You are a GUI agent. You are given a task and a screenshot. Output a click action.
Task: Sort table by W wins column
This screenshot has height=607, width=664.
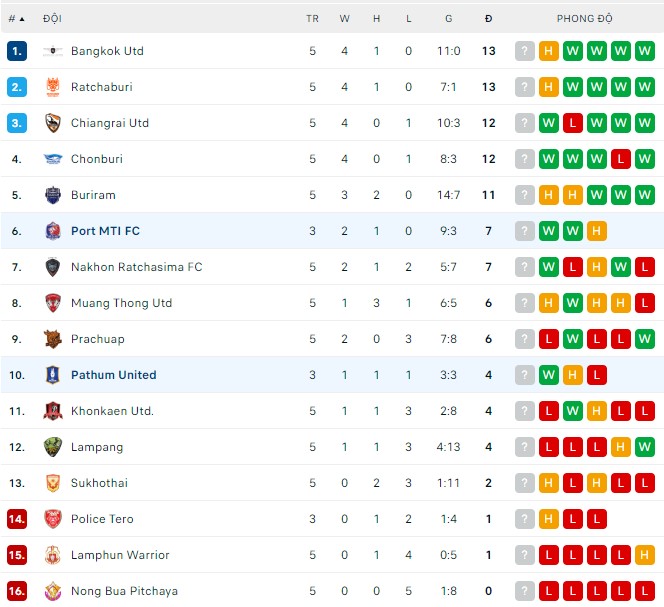pos(344,18)
